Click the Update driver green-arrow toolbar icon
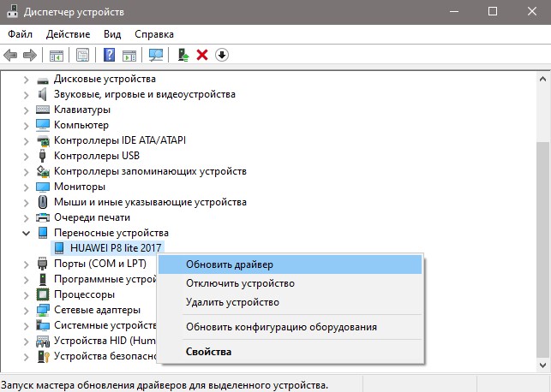 tap(183, 55)
